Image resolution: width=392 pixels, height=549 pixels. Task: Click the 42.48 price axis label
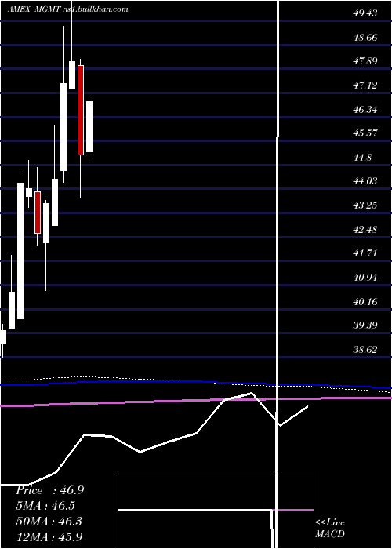coord(365,230)
